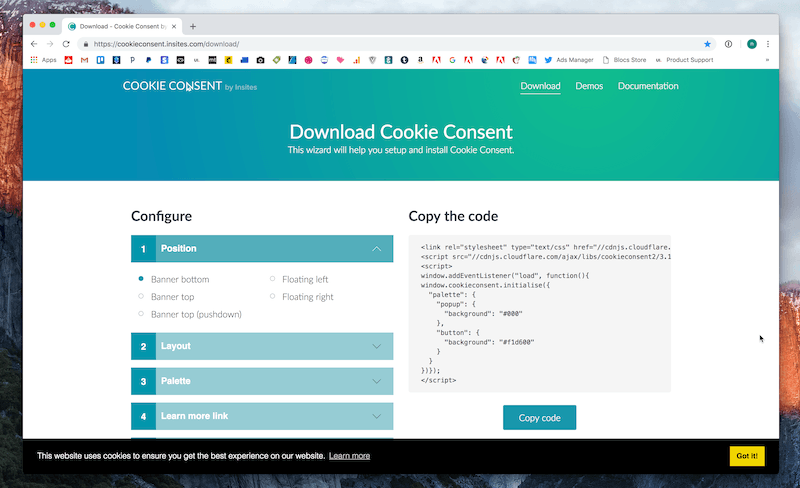Open the Apps grid shortcut in bookmarks bar
800x488 pixels.
pyautogui.click(x=43, y=60)
